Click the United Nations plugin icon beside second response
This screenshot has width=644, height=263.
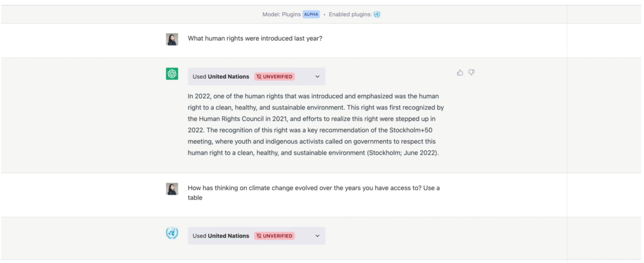[x=172, y=233]
